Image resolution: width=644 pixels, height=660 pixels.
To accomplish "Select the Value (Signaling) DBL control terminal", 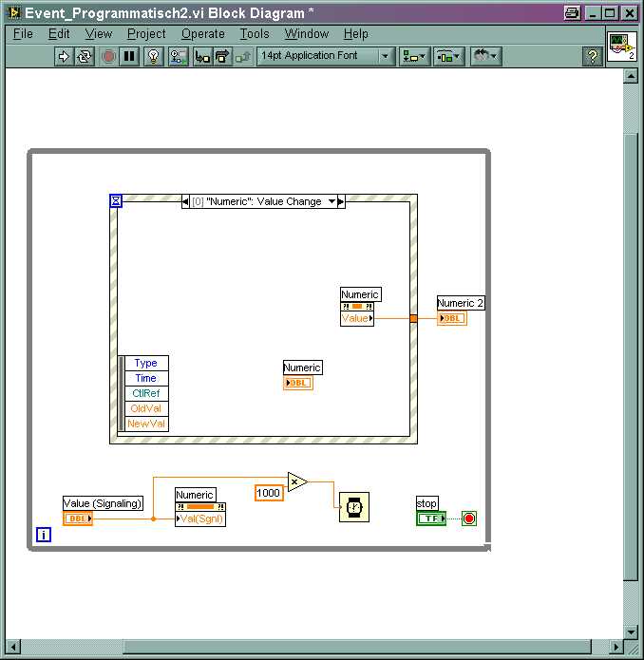I will click(x=78, y=519).
